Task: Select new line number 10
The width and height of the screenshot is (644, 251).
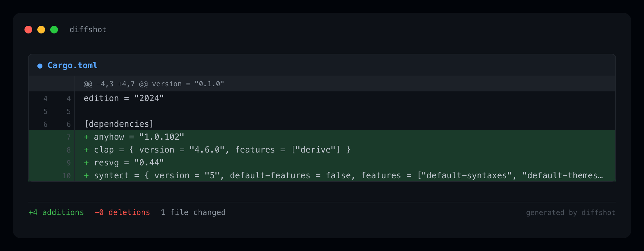Action: click(67, 176)
